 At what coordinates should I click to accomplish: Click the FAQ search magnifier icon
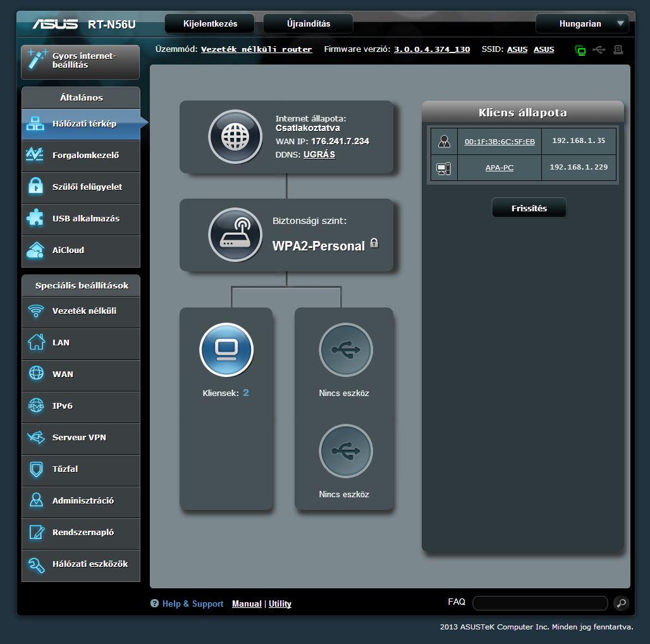(x=621, y=603)
